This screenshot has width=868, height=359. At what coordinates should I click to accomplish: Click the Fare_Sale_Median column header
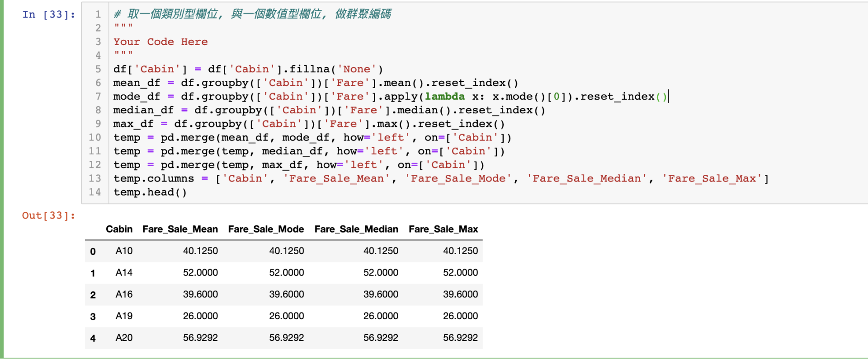tap(356, 229)
